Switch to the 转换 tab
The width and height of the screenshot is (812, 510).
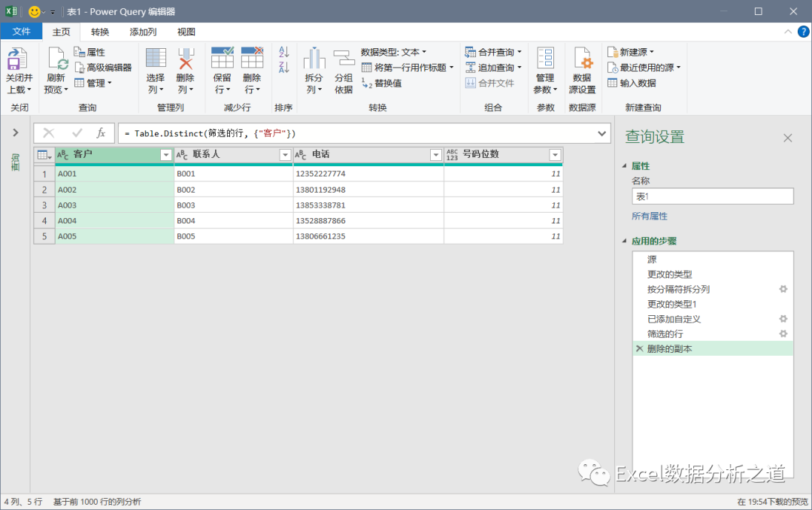pyautogui.click(x=100, y=32)
